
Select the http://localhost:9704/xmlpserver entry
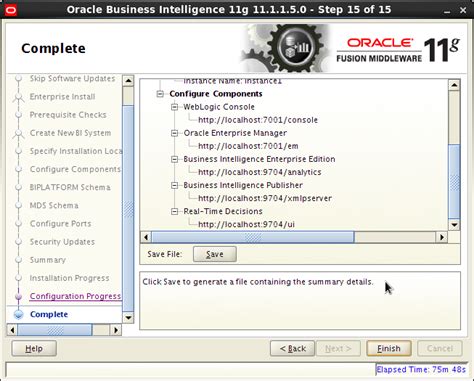click(265, 198)
